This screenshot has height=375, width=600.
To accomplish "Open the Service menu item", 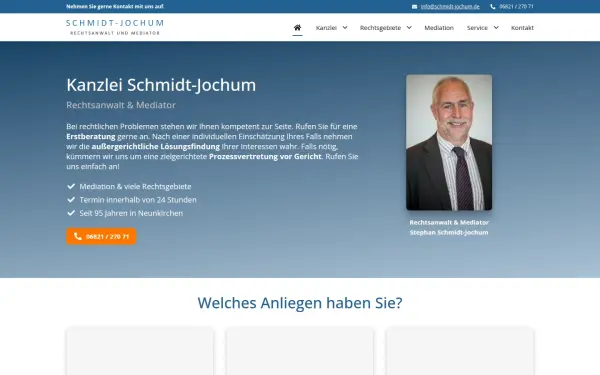I will point(477,28).
